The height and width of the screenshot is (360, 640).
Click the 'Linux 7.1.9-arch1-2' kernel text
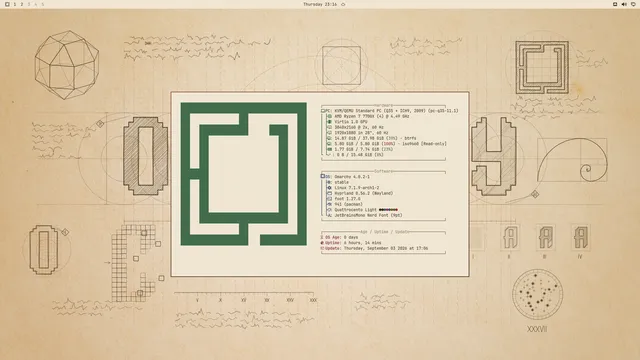357,188
